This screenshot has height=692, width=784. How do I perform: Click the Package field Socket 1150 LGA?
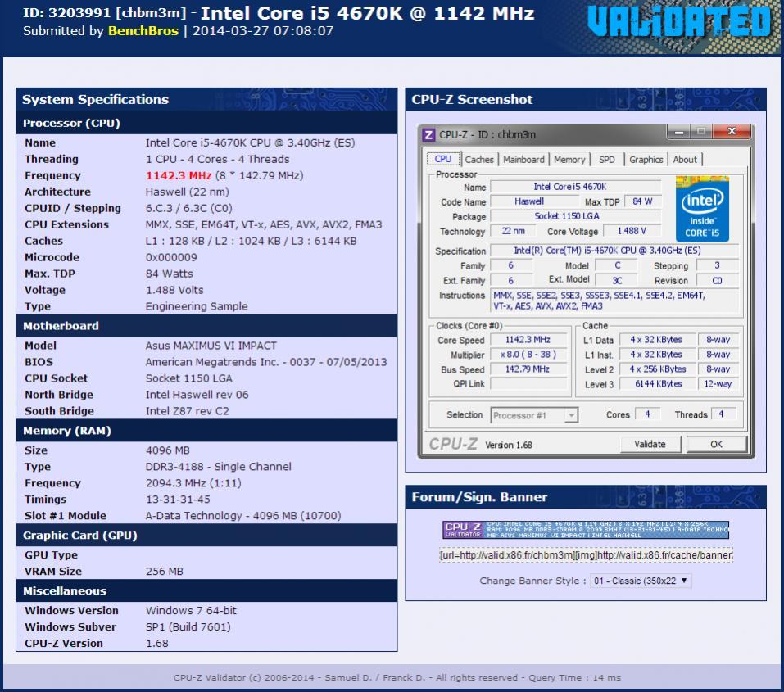click(x=575, y=216)
